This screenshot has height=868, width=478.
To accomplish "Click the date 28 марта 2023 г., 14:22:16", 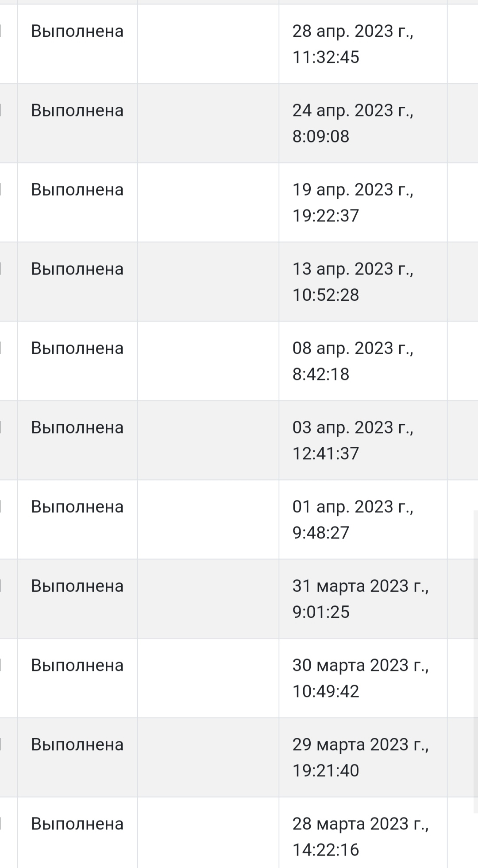I will coord(360,837).
